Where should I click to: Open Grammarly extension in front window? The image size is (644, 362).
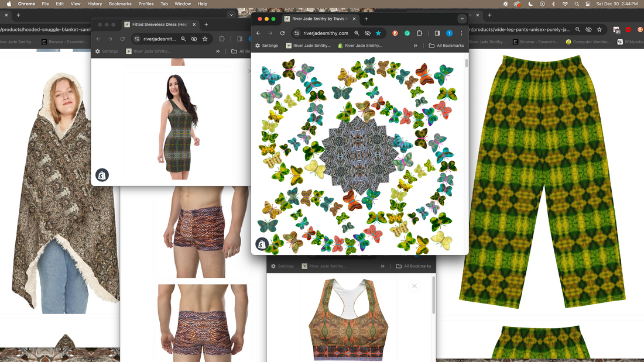[407, 33]
